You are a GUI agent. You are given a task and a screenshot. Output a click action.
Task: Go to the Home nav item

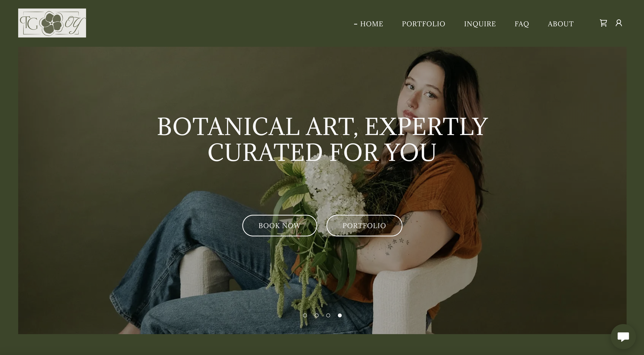tap(371, 24)
